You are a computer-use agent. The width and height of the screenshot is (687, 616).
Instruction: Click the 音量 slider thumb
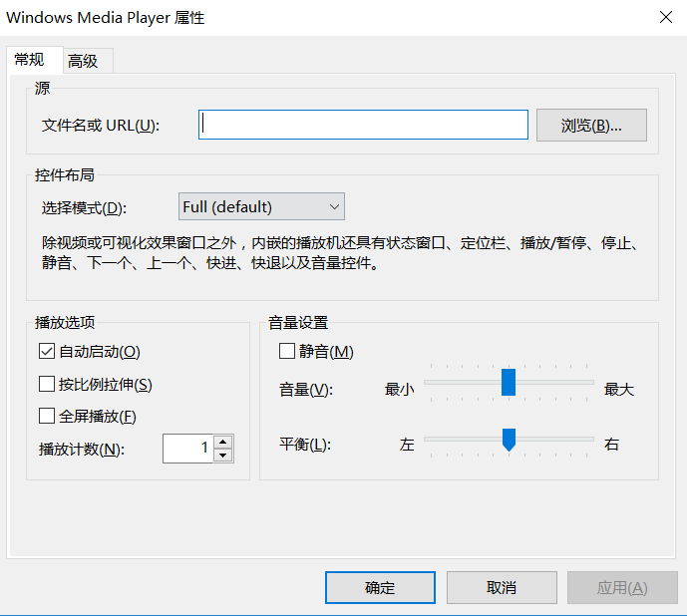point(509,382)
